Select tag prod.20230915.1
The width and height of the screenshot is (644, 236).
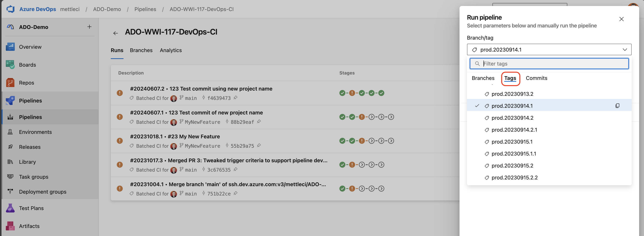point(512,142)
